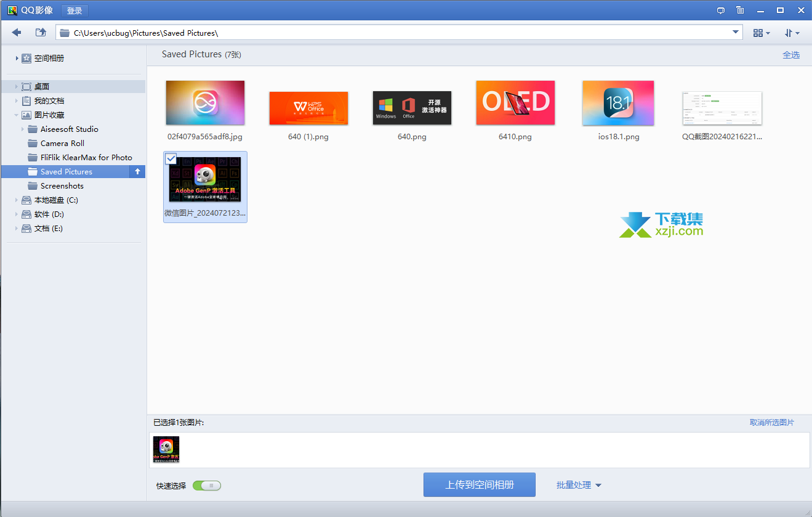Open the sort order dropdown
812x517 pixels.
(x=792, y=33)
